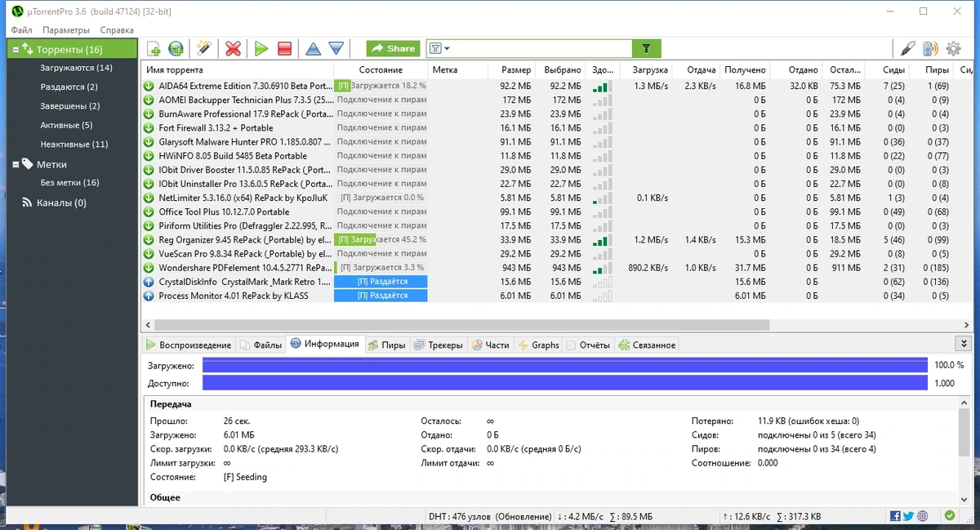
Task: Select the Завершены (2) sidebar filter
Action: pyautogui.click(x=70, y=106)
